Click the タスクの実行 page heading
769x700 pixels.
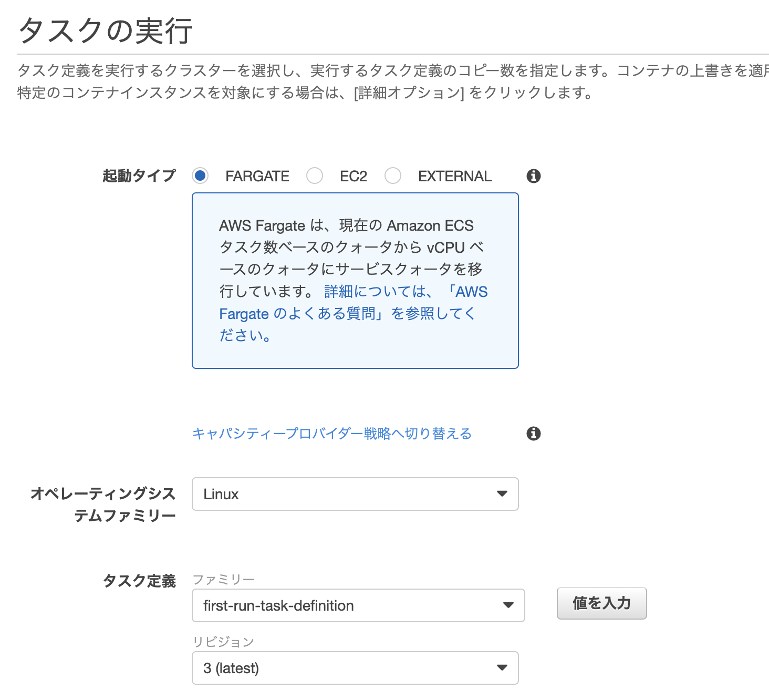tap(106, 30)
